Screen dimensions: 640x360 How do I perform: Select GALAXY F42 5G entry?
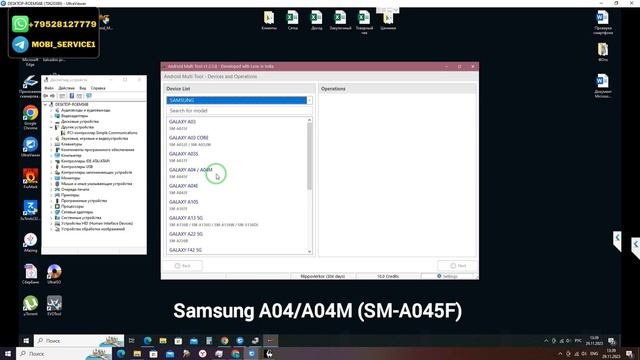[x=186, y=250]
